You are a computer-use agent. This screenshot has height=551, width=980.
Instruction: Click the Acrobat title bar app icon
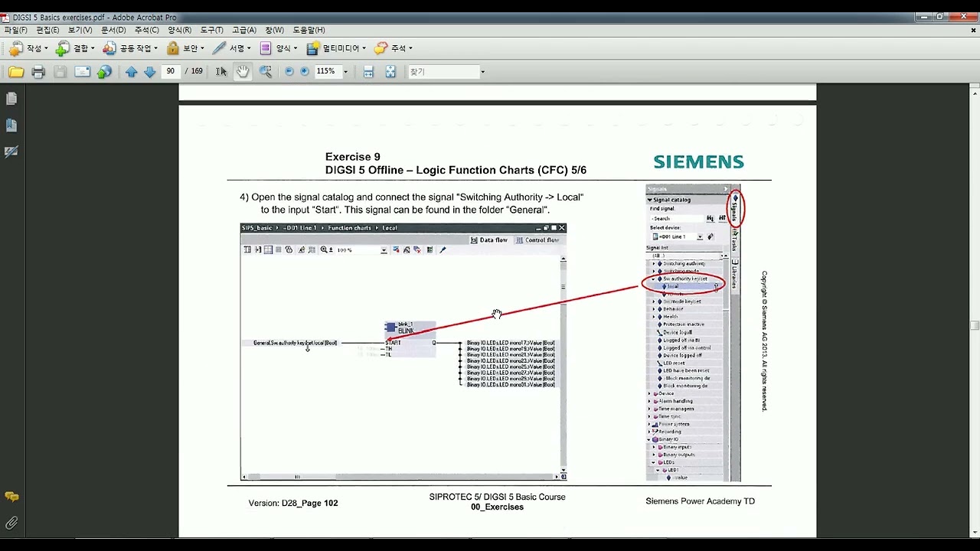point(6,17)
